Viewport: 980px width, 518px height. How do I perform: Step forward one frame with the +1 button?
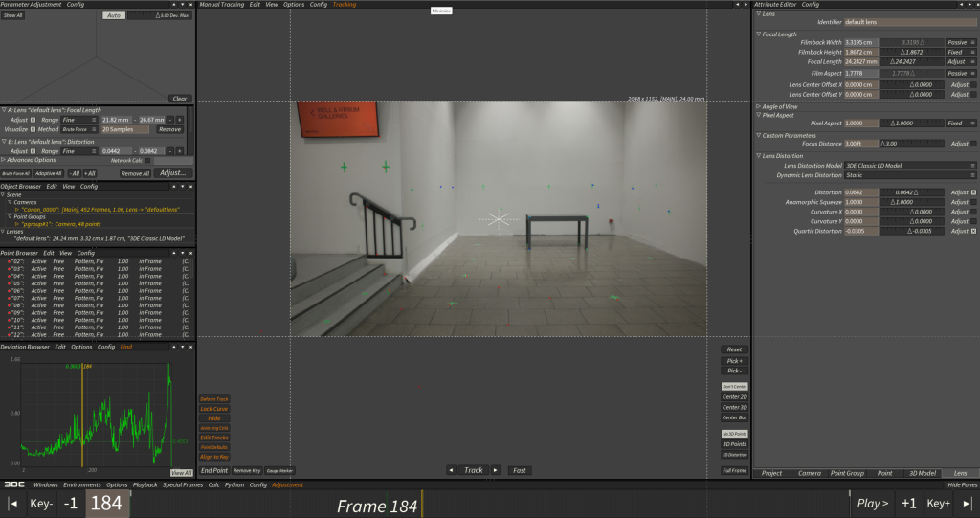point(909,504)
